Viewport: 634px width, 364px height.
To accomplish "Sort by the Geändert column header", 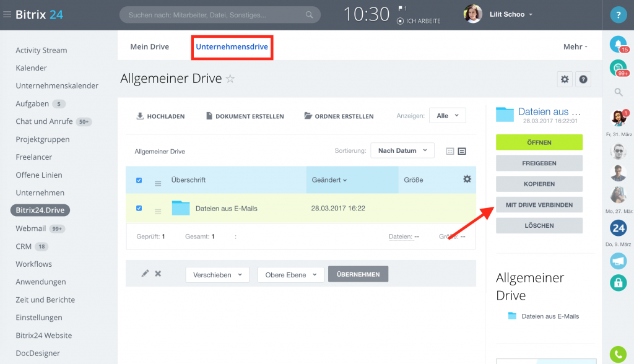I will 329,180.
